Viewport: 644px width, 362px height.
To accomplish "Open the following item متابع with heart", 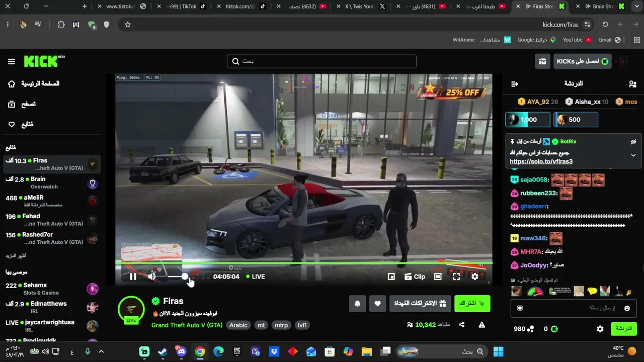I will coord(21,124).
